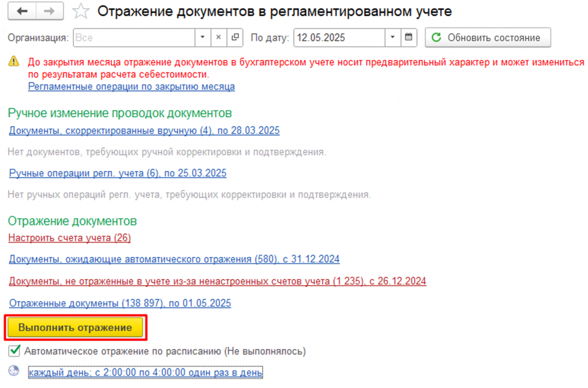Open Регламентные операции по закрытию месяца link
This screenshot has width=588, height=388.
[131, 87]
